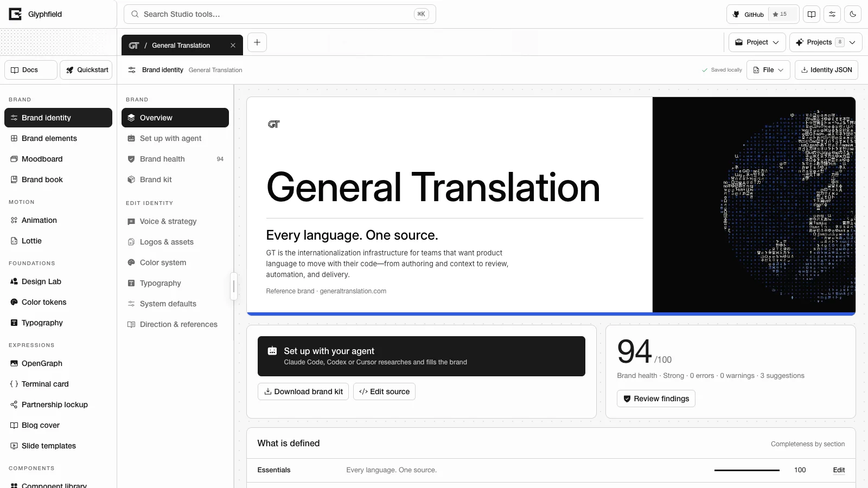Open the settings sliders icon in the top bar
The width and height of the screenshot is (868, 488).
pyautogui.click(x=832, y=14)
